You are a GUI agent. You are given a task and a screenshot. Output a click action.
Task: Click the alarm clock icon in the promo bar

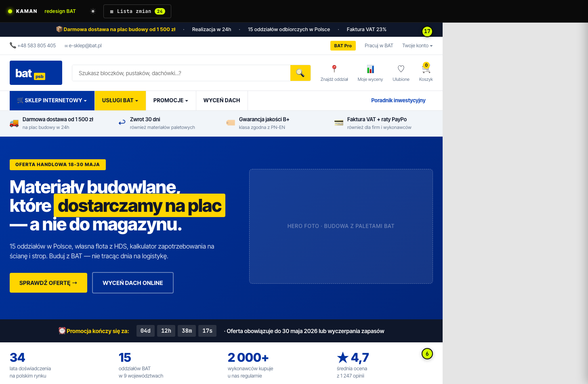tap(62, 331)
